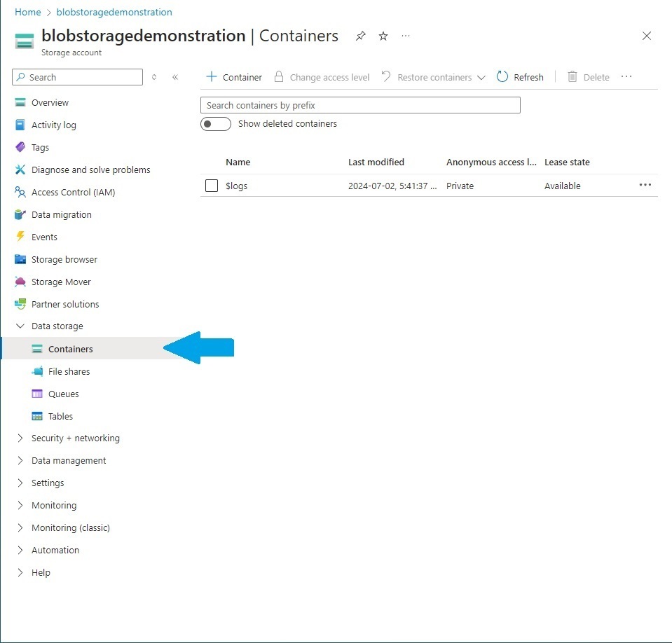Expand the Settings section
The image size is (672, 643).
[20, 483]
